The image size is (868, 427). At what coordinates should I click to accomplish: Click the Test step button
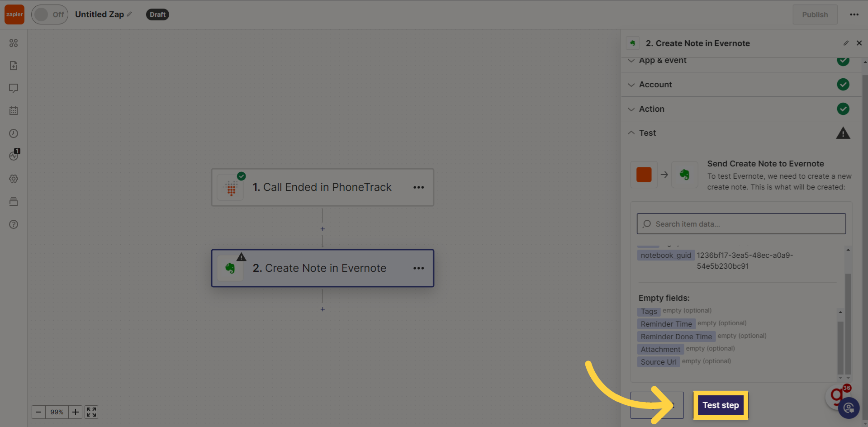point(721,405)
